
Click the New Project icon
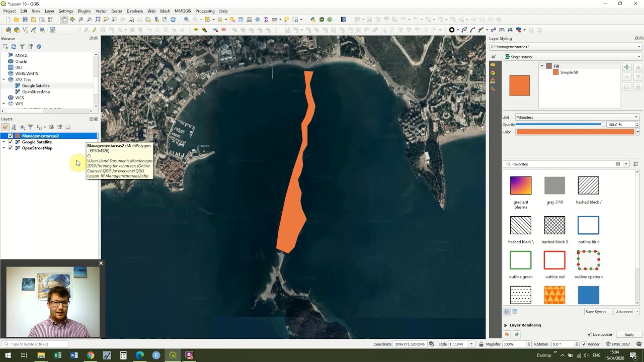pos(8,20)
